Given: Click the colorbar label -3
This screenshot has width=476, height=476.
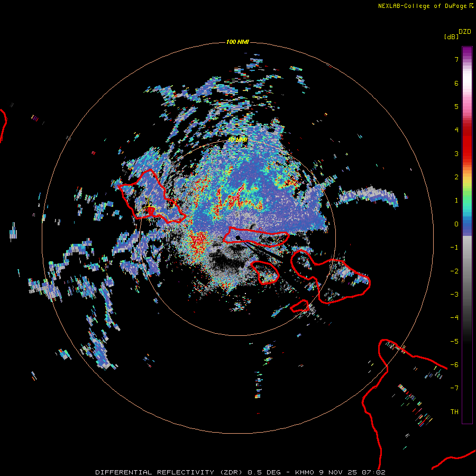Looking at the screenshot, I should (454, 295).
